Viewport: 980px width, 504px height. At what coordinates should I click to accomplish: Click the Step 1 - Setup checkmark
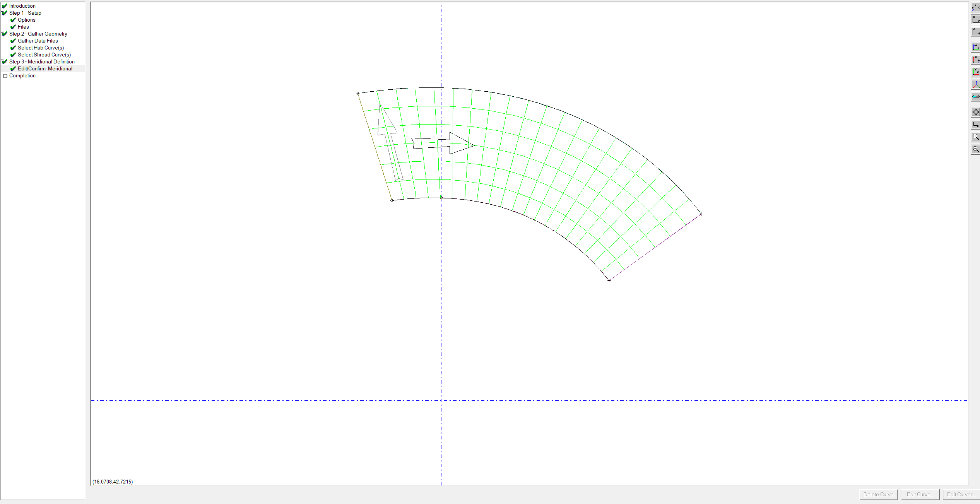(5, 13)
